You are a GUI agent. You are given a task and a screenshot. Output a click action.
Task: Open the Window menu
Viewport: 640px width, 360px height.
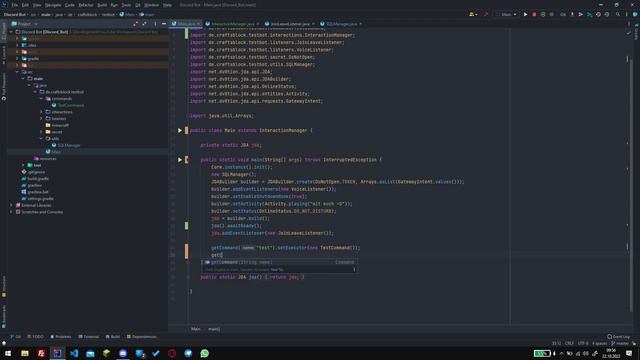coord(151,5)
